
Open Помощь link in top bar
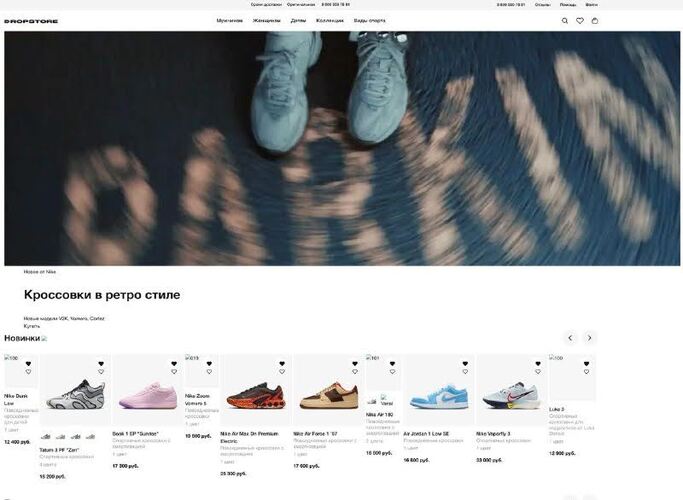point(568,5)
